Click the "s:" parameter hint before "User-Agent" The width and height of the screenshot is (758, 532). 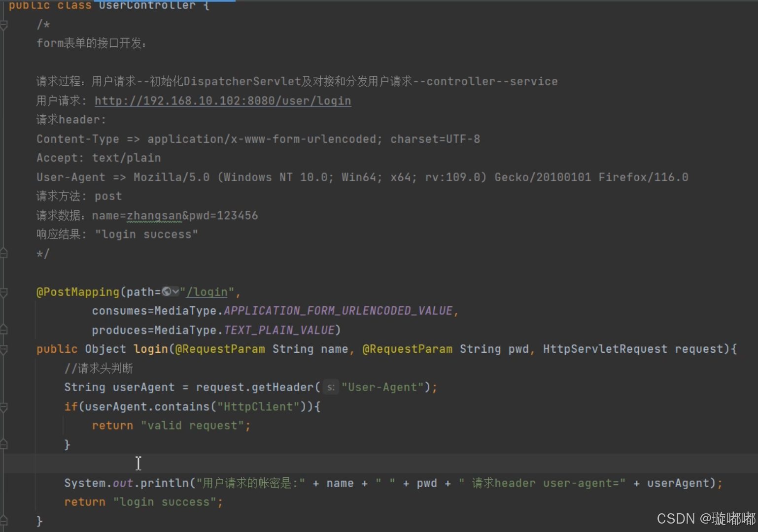click(330, 388)
